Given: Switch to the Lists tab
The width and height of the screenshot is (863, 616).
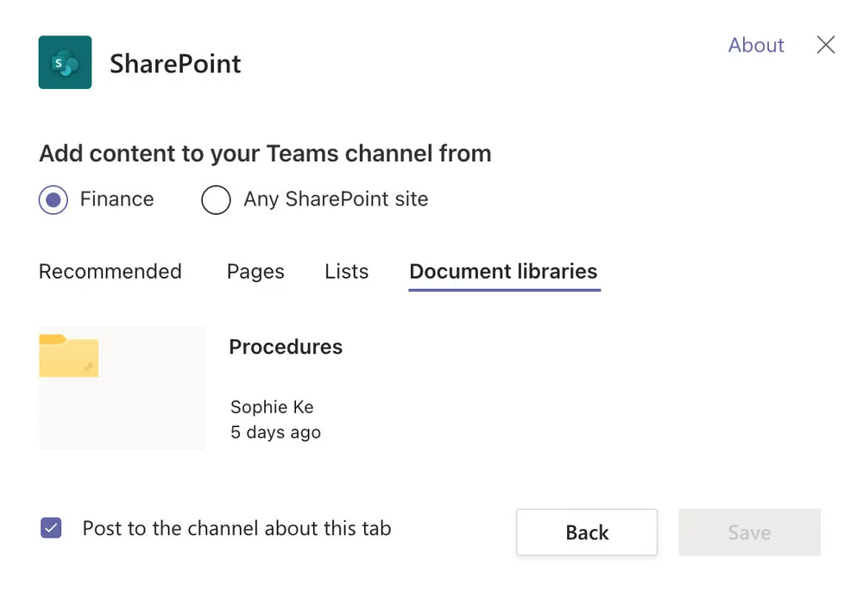Looking at the screenshot, I should [x=346, y=272].
